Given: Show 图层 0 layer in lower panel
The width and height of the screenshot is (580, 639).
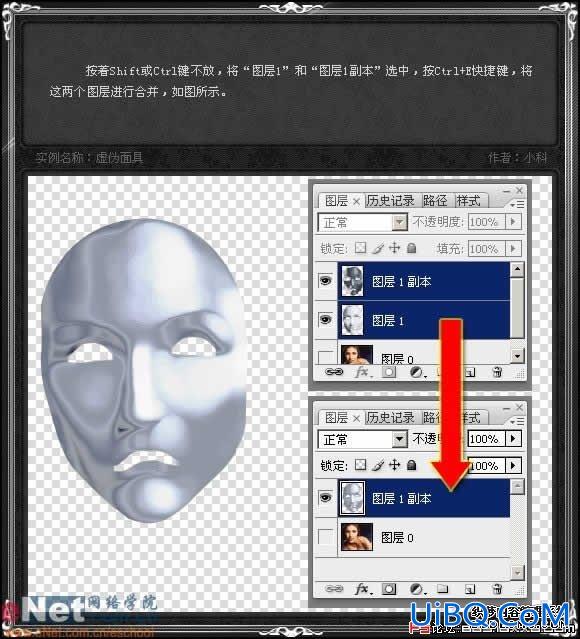Looking at the screenshot, I should coord(325,537).
